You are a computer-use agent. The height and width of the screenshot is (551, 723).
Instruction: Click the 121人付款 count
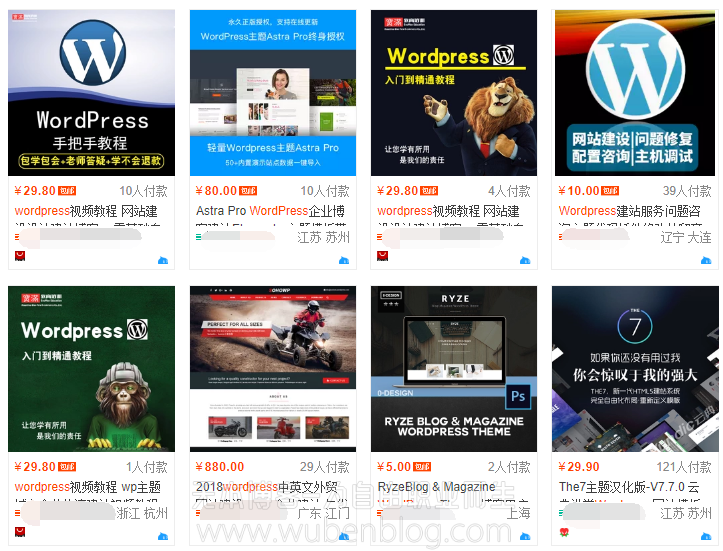click(x=684, y=467)
